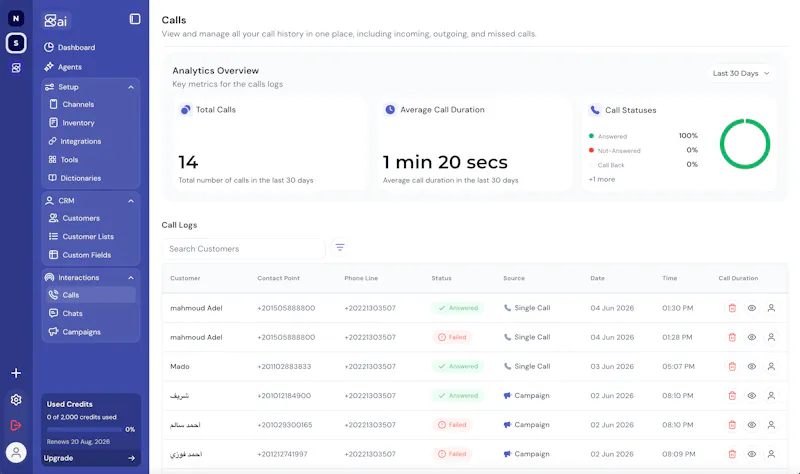This screenshot has width=800, height=474.
Task: Delete the Mado call log
Action: click(x=732, y=366)
